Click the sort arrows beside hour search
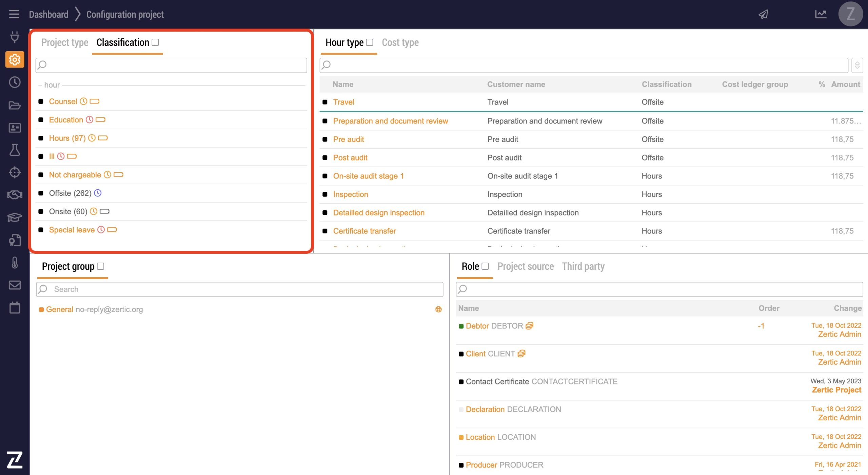This screenshot has width=868, height=475. [857, 65]
